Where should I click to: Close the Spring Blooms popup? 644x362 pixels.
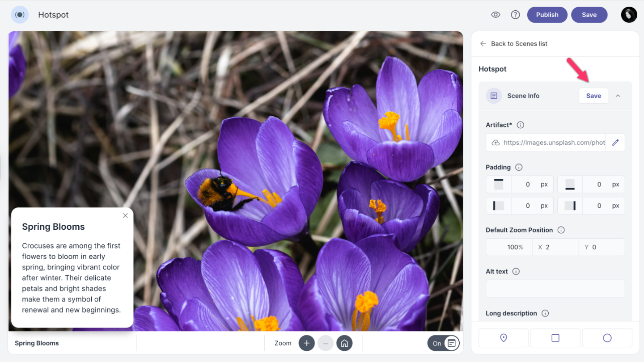pyautogui.click(x=125, y=215)
